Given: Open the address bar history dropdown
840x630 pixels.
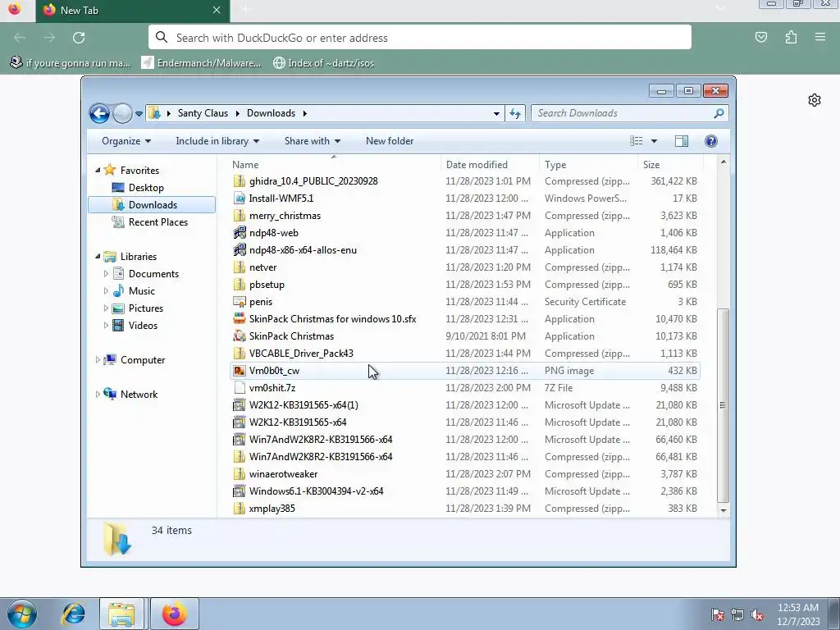Looking at the screenshot, I should pyautogui.click(x=496, y=113).
